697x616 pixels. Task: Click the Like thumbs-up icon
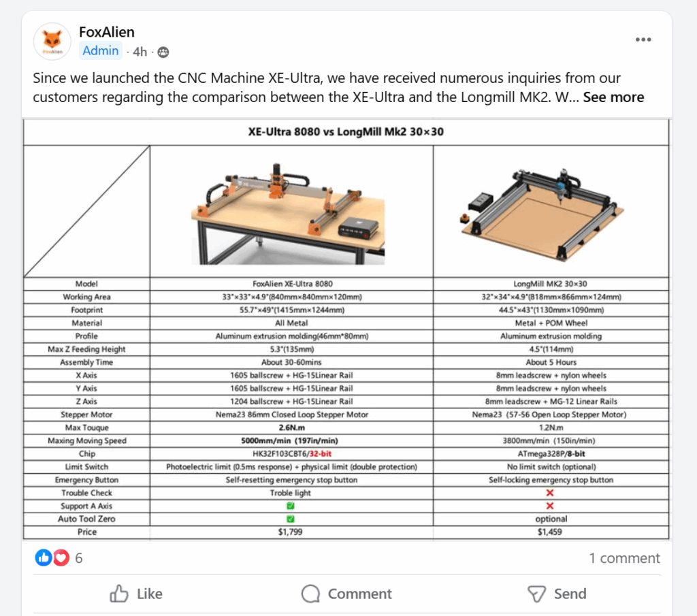119,594
